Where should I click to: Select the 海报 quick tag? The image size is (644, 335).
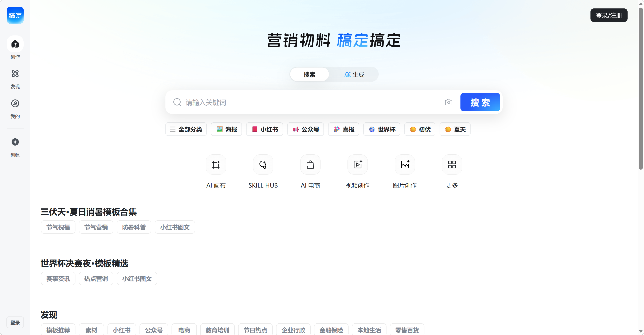[226, 129]
